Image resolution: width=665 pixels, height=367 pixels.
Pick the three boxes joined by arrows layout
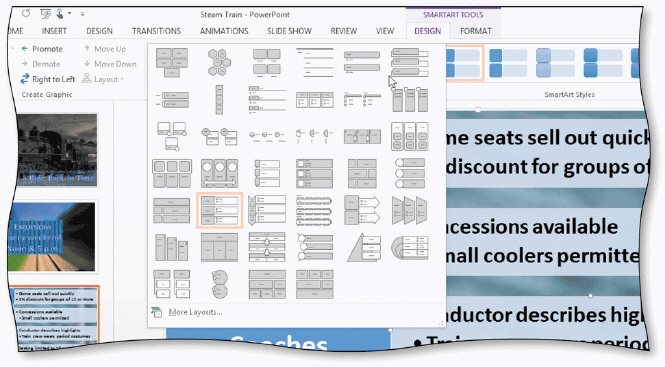[x=362, y=136]
